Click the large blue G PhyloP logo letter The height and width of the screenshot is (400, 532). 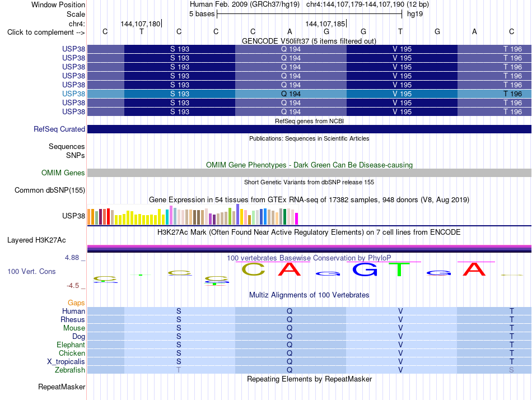[x=365, y=269]
